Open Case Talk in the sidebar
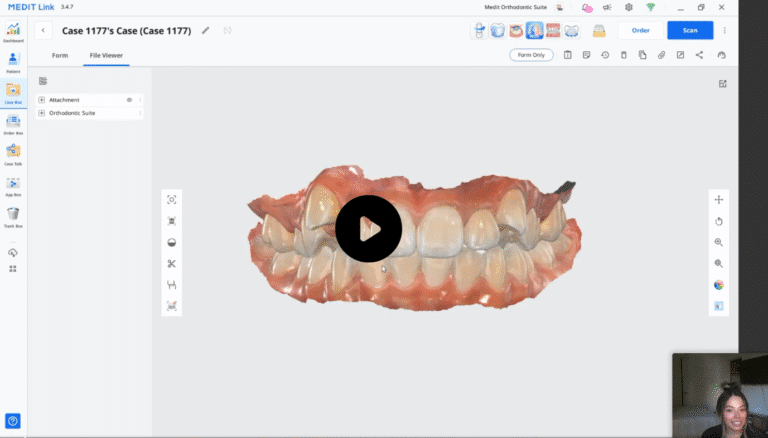The width and height of the screenshot is (768, 438). [x=13, y=153]
